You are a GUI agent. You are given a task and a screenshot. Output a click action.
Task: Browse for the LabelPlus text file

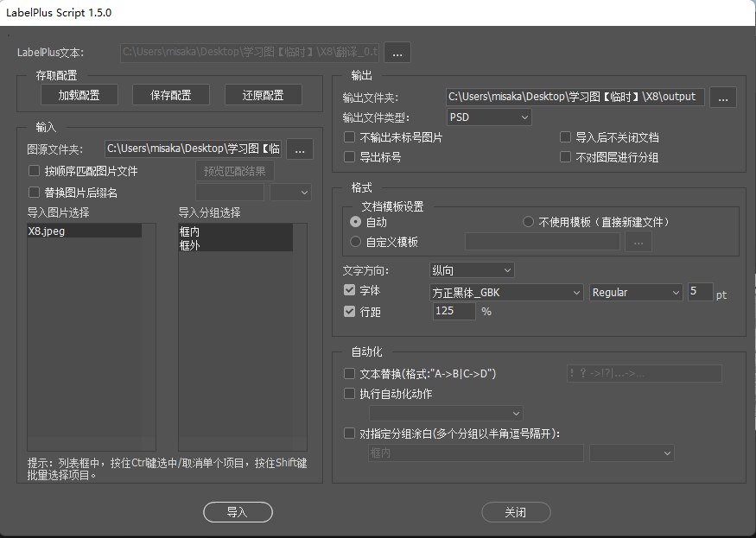397,53
